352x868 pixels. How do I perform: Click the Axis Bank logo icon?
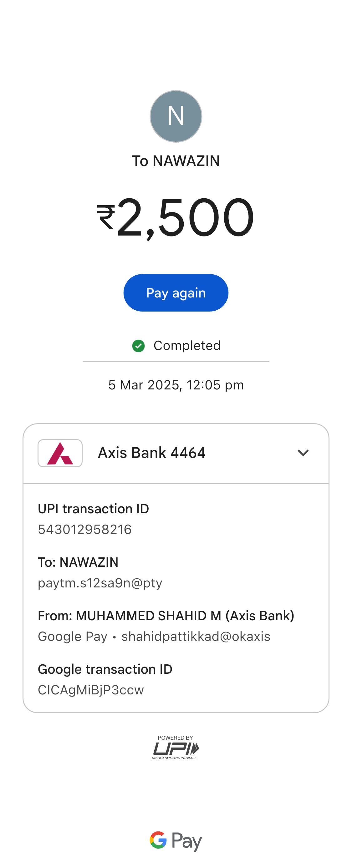click(60, 453)
